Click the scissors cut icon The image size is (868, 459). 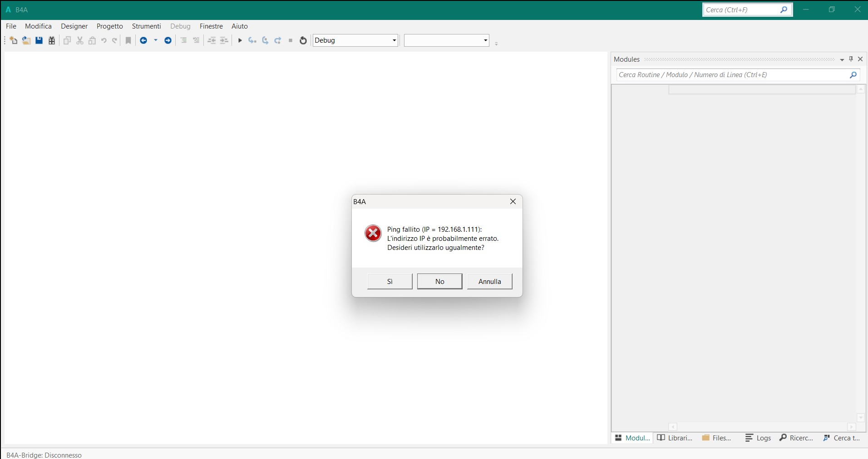click(80, 40)
